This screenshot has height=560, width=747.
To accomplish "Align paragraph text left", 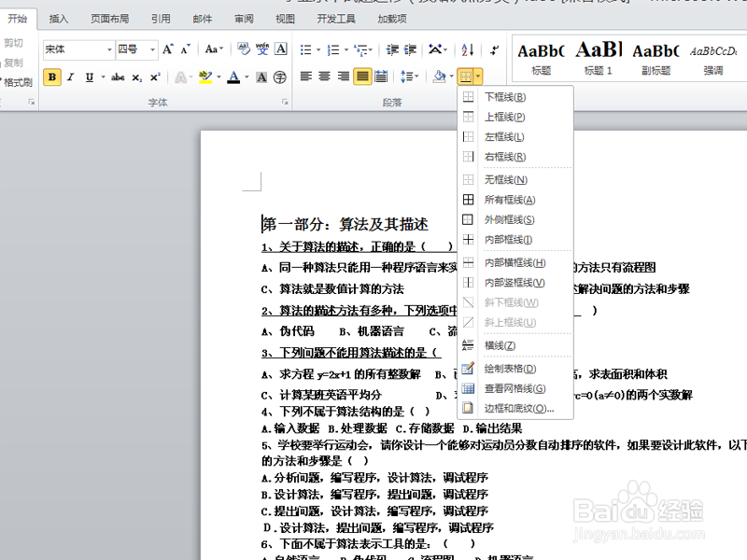I will click(306, 77).
